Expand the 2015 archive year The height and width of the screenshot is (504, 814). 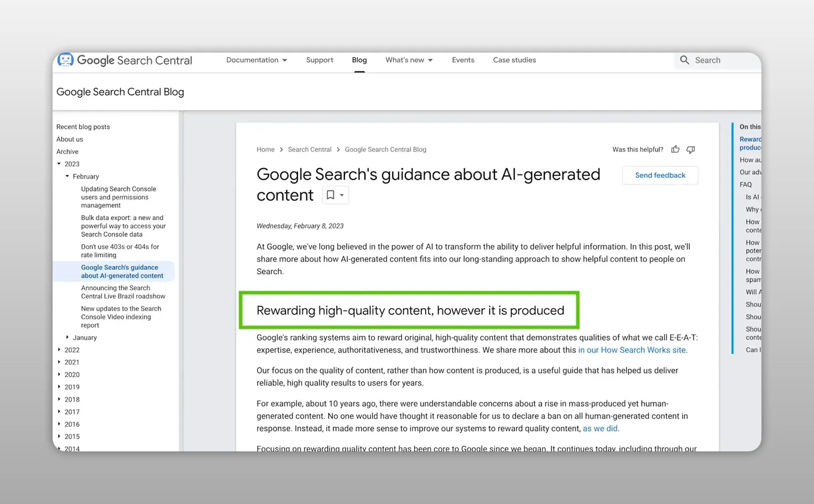[59, 436]
